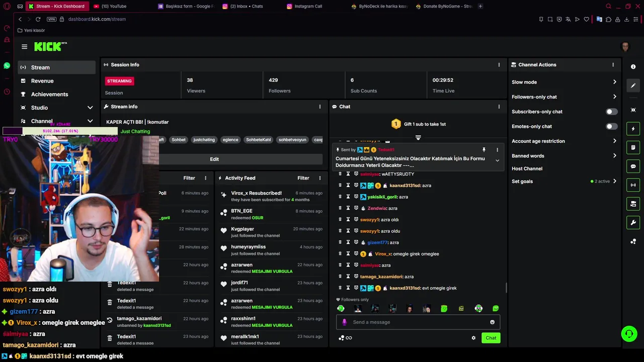The image size is (644, 362).
Task: Expand the Slow mode options
Action: pyautogui.click(x=614, y=82)
